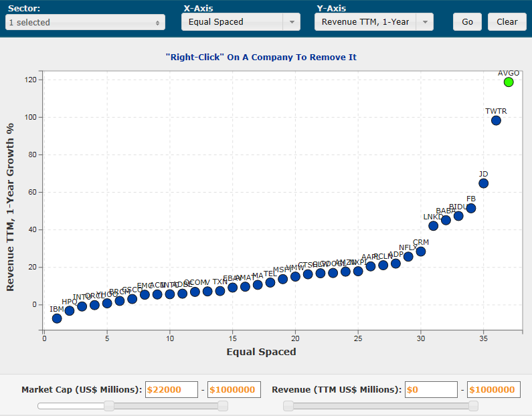Click the Market Cap slider upper handle
Viewport: 532px width, 416px height.
click(223, 406)
